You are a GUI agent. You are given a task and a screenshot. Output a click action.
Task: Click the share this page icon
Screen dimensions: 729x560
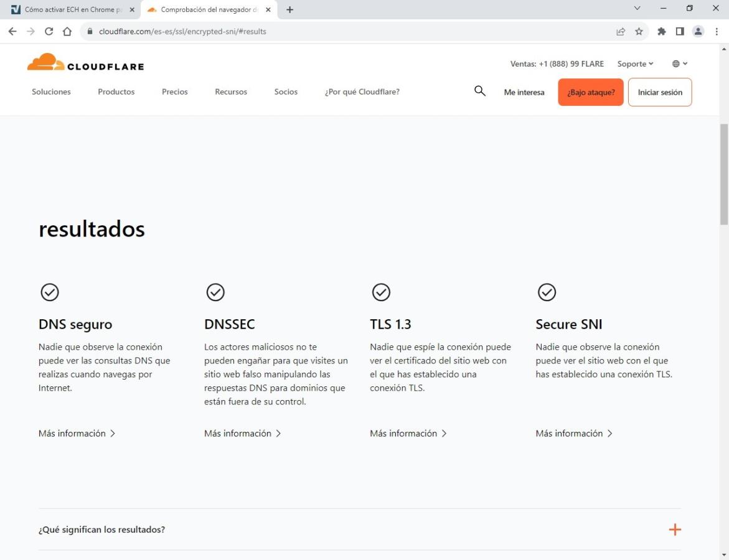[621, 31]
